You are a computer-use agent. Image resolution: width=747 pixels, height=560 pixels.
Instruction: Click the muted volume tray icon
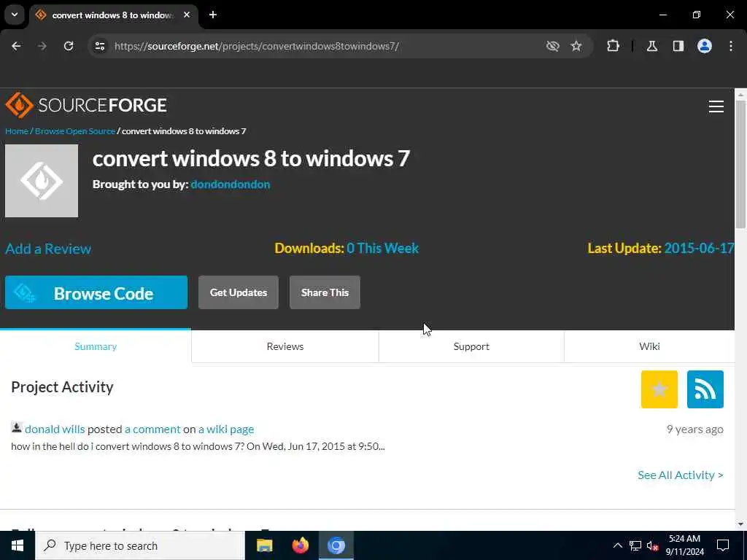652,545
